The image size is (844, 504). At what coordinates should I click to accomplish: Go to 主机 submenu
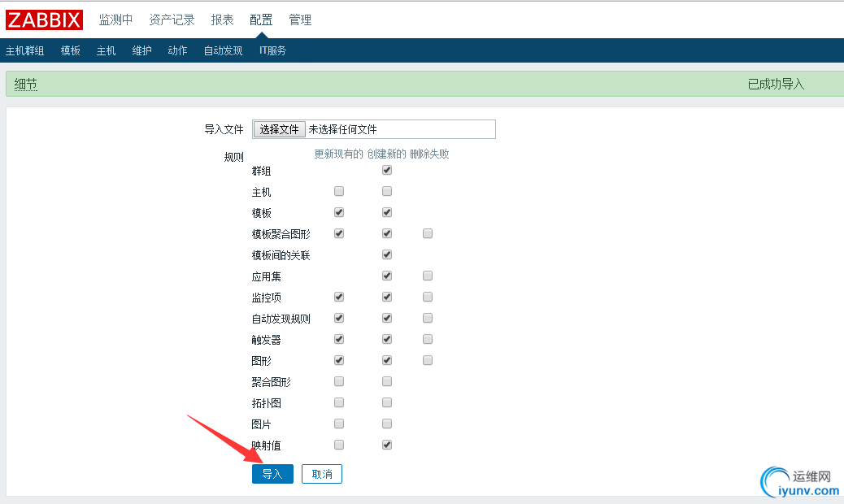click(106, 50)
